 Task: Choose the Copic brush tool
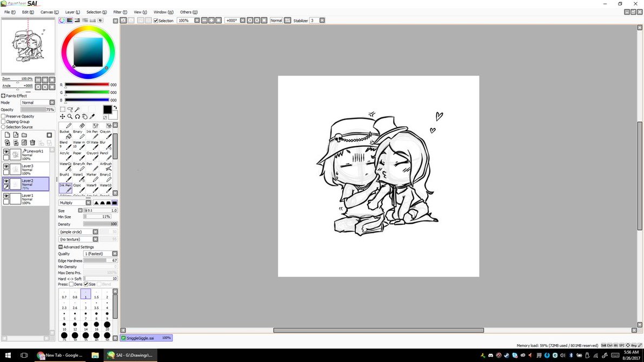[79, 187]
